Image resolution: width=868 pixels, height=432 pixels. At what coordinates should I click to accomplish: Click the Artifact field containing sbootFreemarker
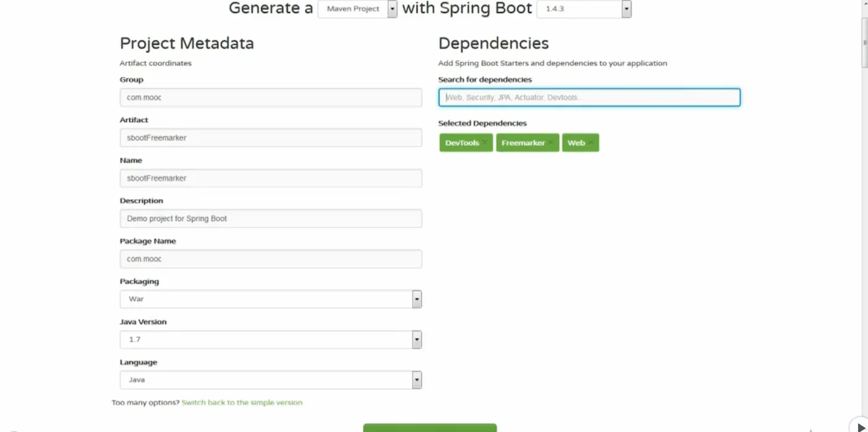(x=270, y=138)
